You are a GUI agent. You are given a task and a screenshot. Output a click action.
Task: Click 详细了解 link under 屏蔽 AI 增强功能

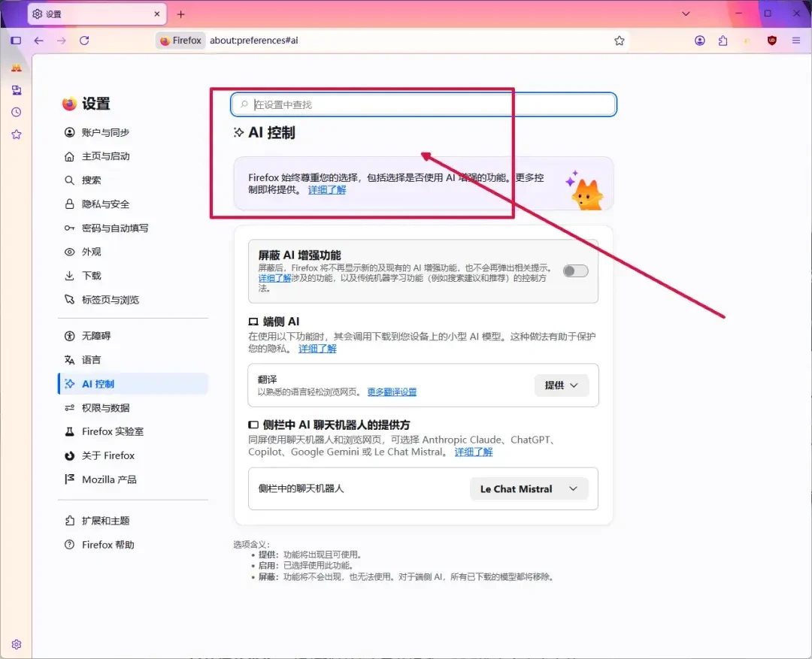(x=274, y=278)
